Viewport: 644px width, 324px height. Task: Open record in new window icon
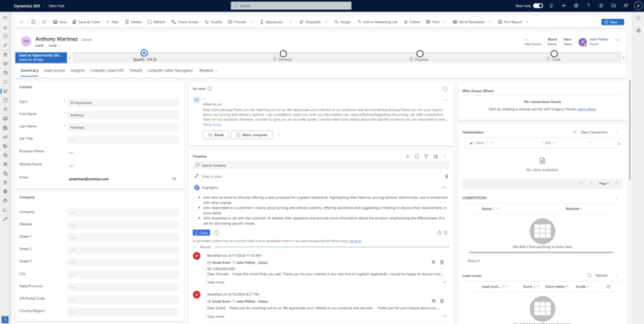[44, 22]
